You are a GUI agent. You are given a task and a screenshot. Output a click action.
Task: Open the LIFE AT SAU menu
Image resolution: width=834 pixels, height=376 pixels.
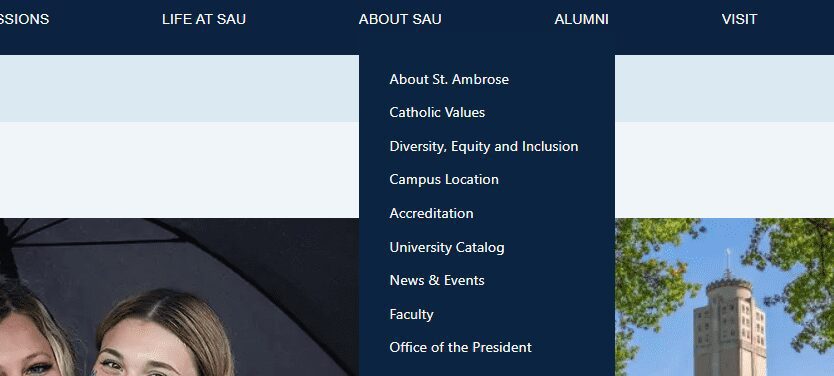pyautogui.click(x=204, y=19)
